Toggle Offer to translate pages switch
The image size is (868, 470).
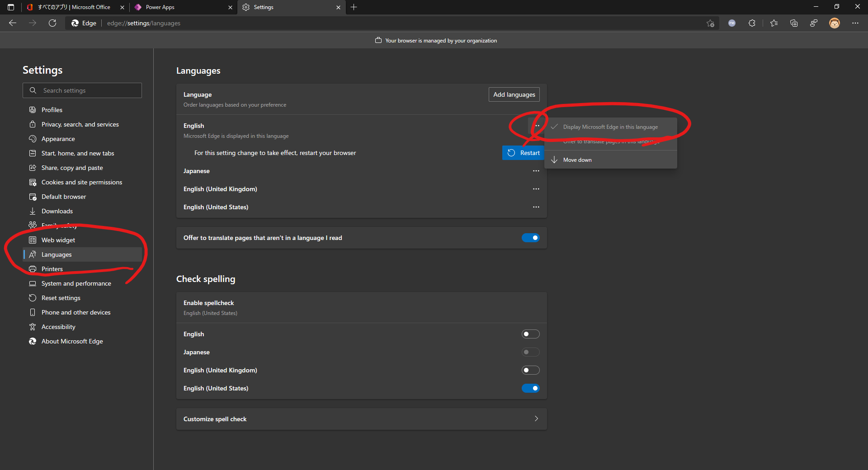tap(531, 238)
